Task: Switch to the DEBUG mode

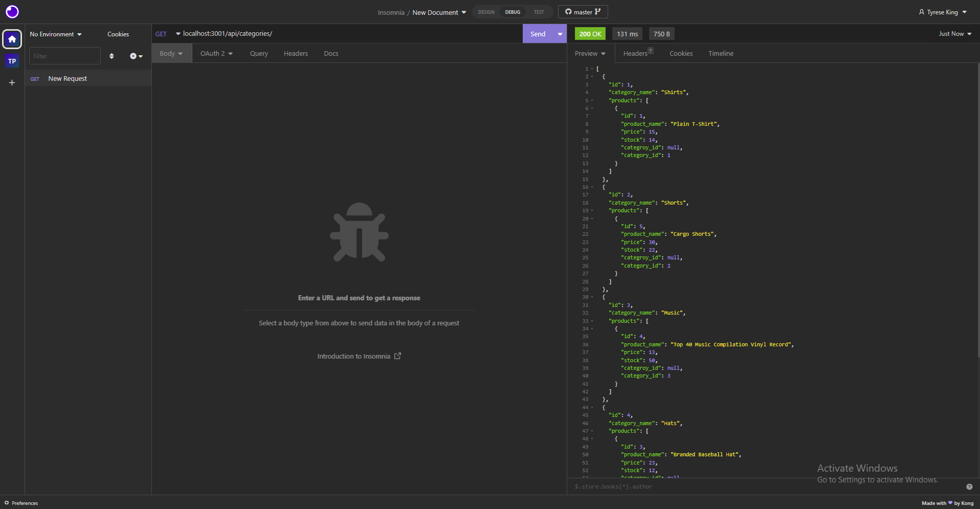Action: click(513, 12)
